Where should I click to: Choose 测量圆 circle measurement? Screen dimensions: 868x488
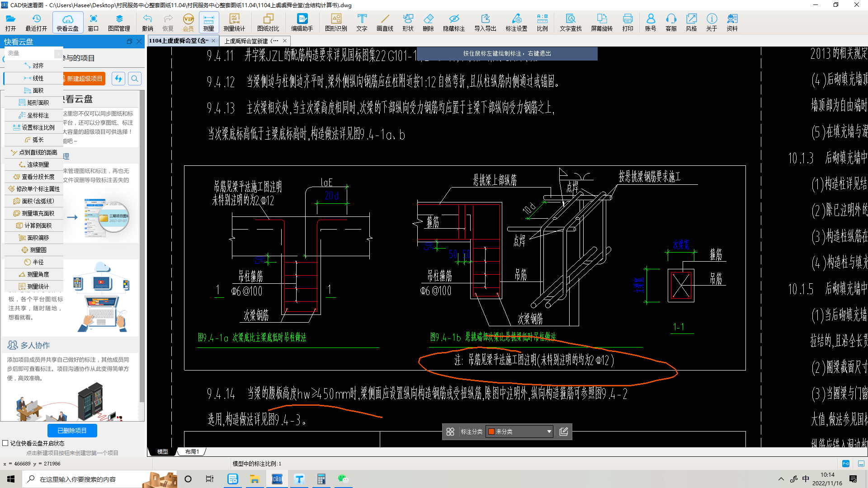[x=34, y=250]
